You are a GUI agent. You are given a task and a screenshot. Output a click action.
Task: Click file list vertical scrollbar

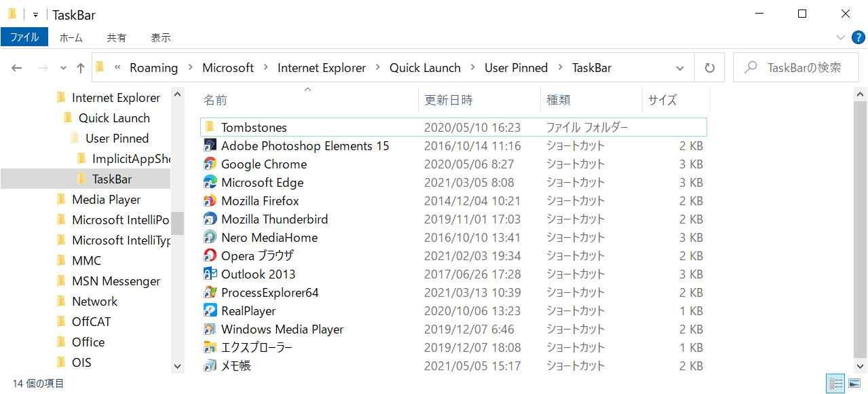point(860,228)
